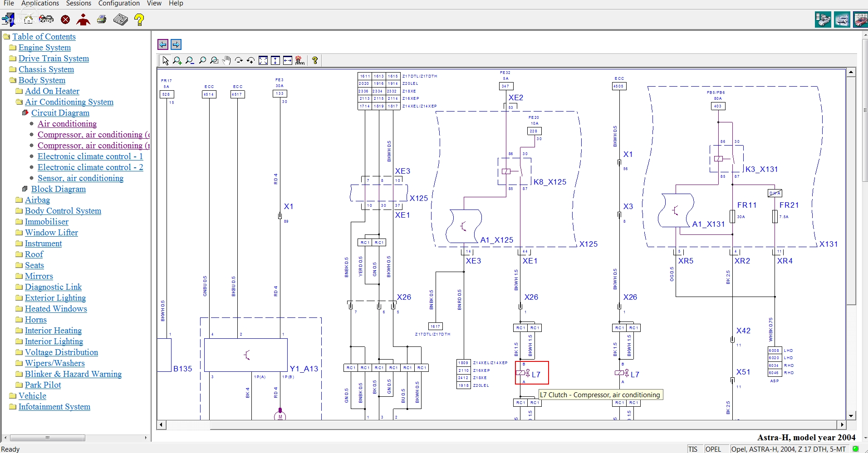Viewport: 868px width, 453px height.
Task: Select the zoom to rectangle tool
Action: (214, 60)
